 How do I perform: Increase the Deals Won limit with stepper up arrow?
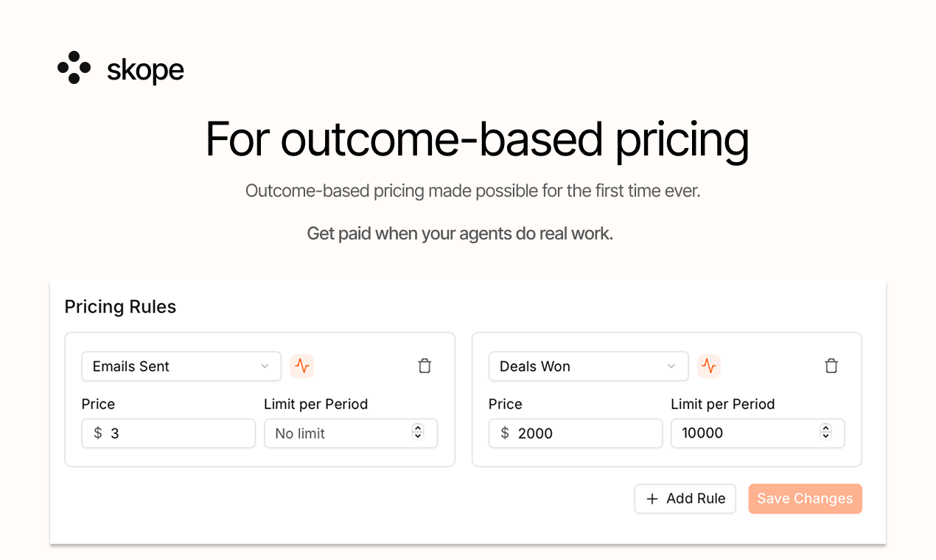click(x=825, y=429)
